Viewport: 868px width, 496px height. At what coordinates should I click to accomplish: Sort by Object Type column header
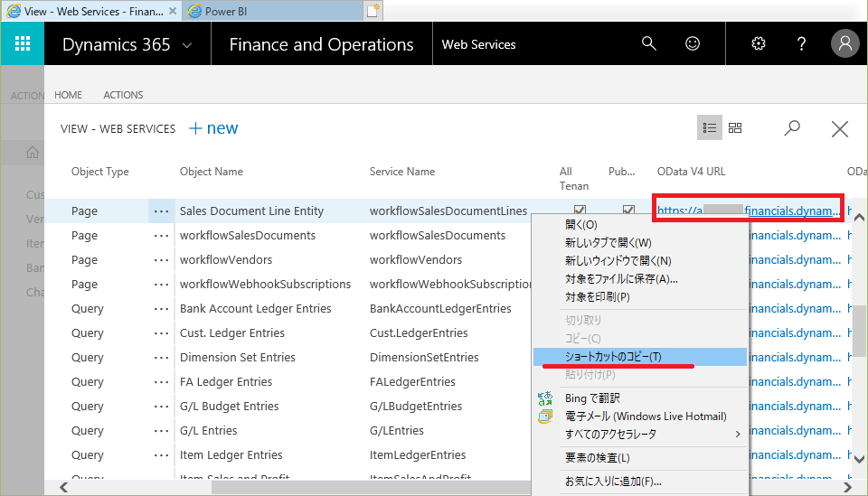click(99, 172)
